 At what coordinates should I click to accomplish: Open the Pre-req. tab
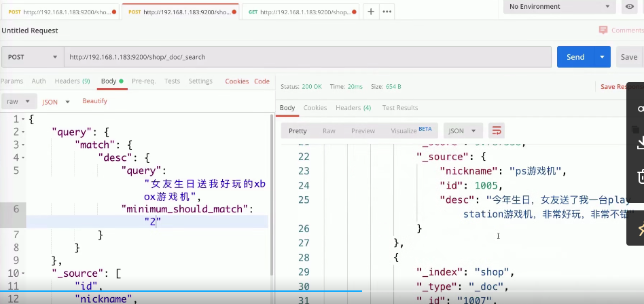(x=144, y=81)
